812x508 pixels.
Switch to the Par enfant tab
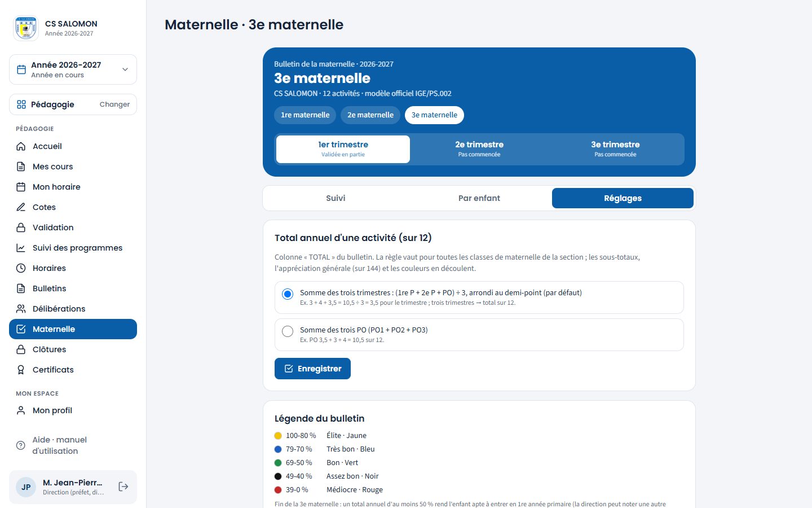point(479,198)
